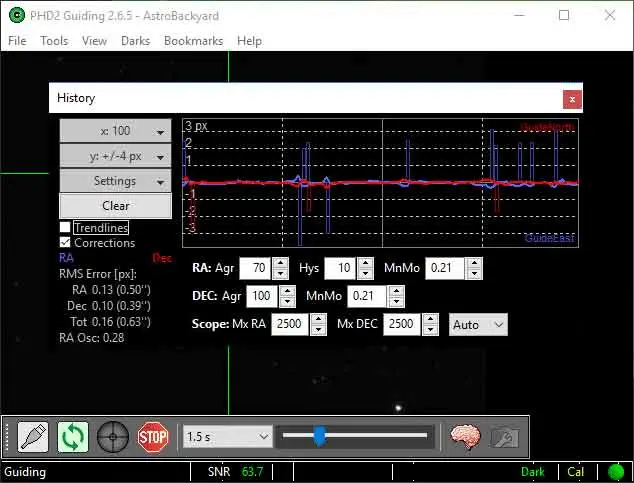Click the USB connect equipment icon
634x483 pixels.
(x=33, y=437)
